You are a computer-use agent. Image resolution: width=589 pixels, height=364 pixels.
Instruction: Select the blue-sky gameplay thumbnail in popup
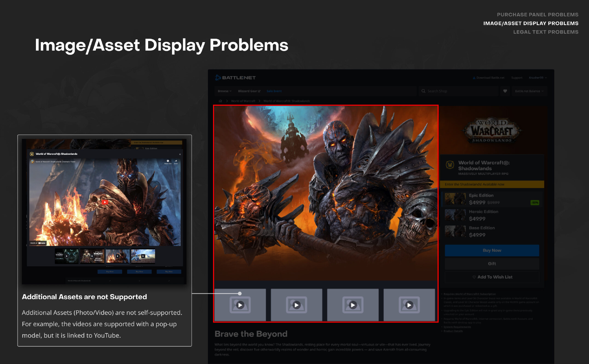[143, 256]
